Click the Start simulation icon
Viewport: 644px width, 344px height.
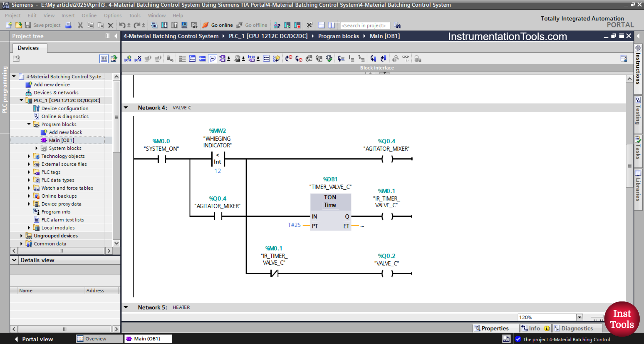coord(184,25)
